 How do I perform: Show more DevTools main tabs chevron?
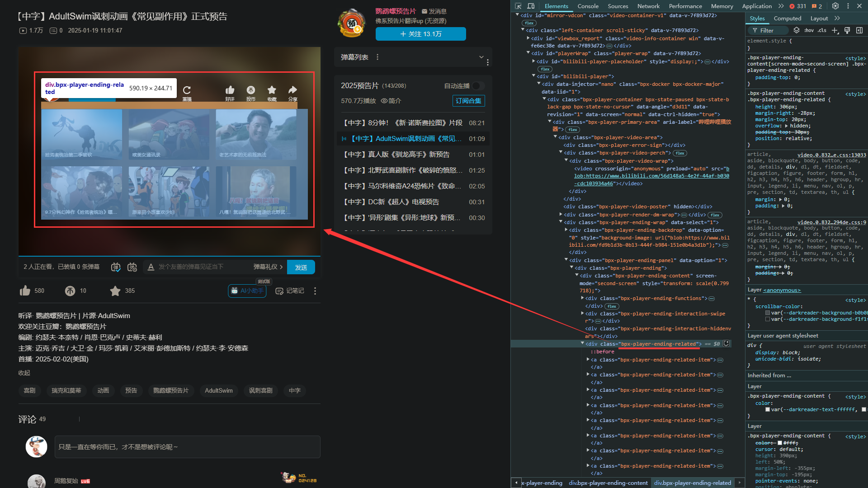[x=781, y=6]
